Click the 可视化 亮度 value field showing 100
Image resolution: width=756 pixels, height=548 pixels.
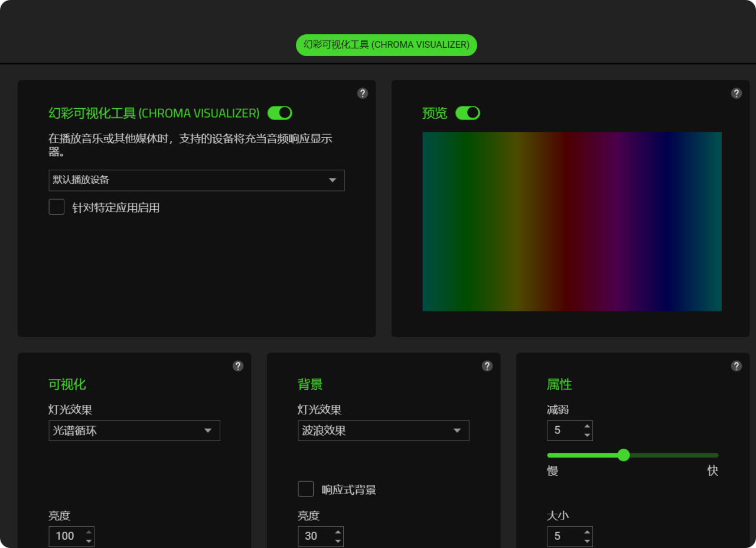[x=71, y=536]
